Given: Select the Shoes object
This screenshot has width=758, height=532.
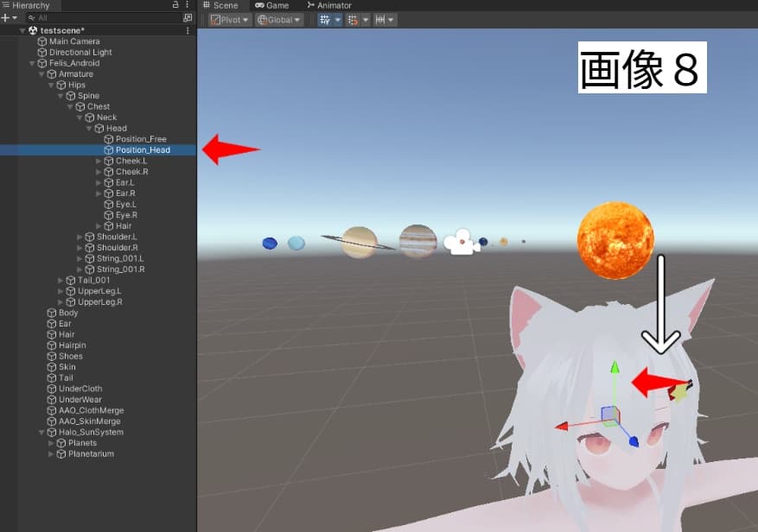Looking at the screenshot, I should [70, 356].
